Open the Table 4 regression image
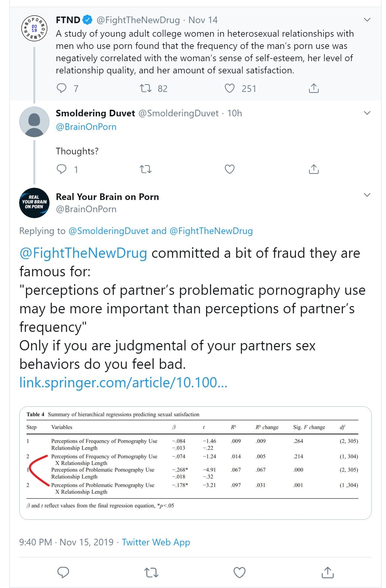Screen dimensions: 386x588 pos(195,463)
